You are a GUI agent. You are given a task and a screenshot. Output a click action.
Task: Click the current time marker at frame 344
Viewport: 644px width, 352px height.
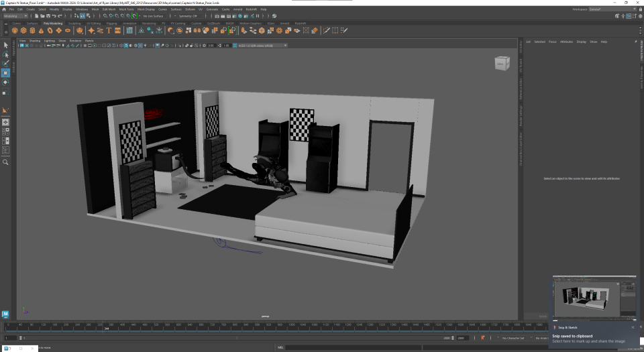point(107,327)
